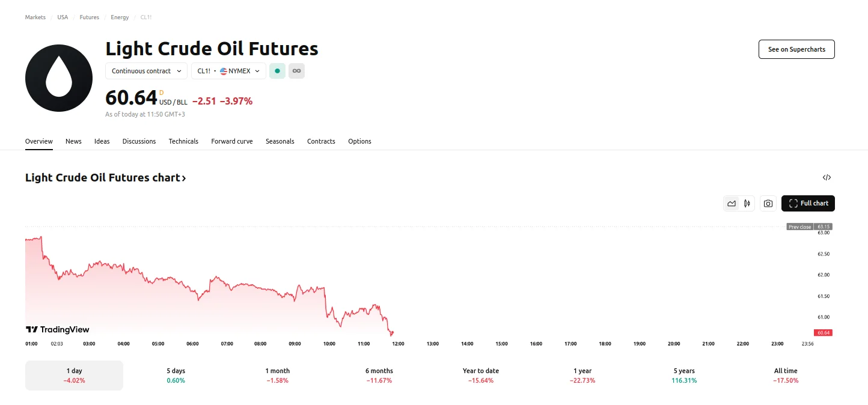Switch to the Technicals tab
The height and width of the screenshot is (405, 868).
click(x=183, y=141)
